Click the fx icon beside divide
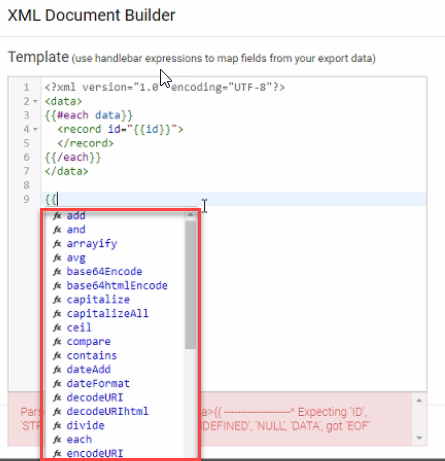The image size is (445, 461). tap(57, 426)
